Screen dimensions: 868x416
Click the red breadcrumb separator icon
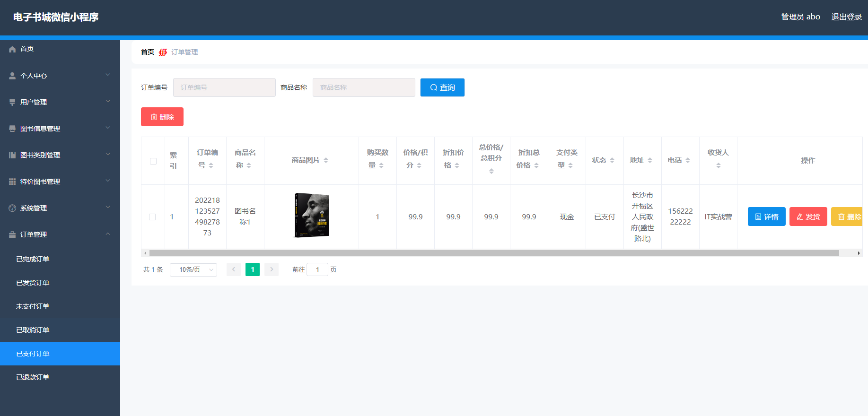pos(163,52)
